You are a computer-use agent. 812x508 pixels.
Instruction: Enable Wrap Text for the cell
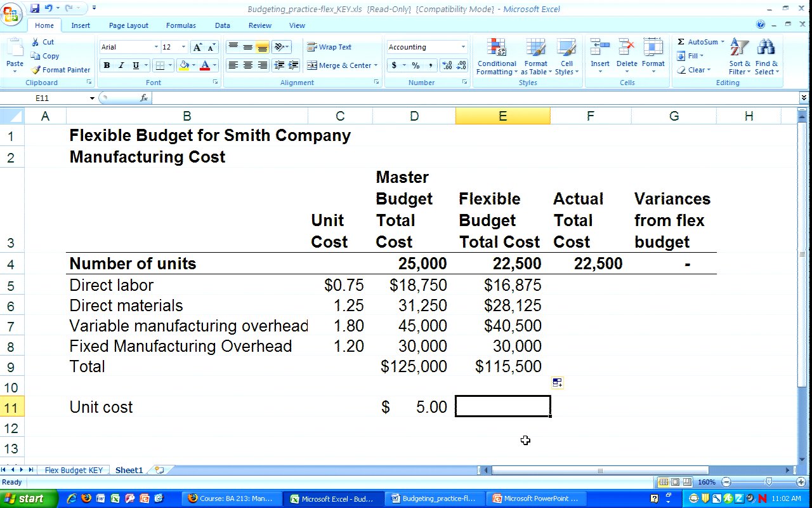point(329,47)
